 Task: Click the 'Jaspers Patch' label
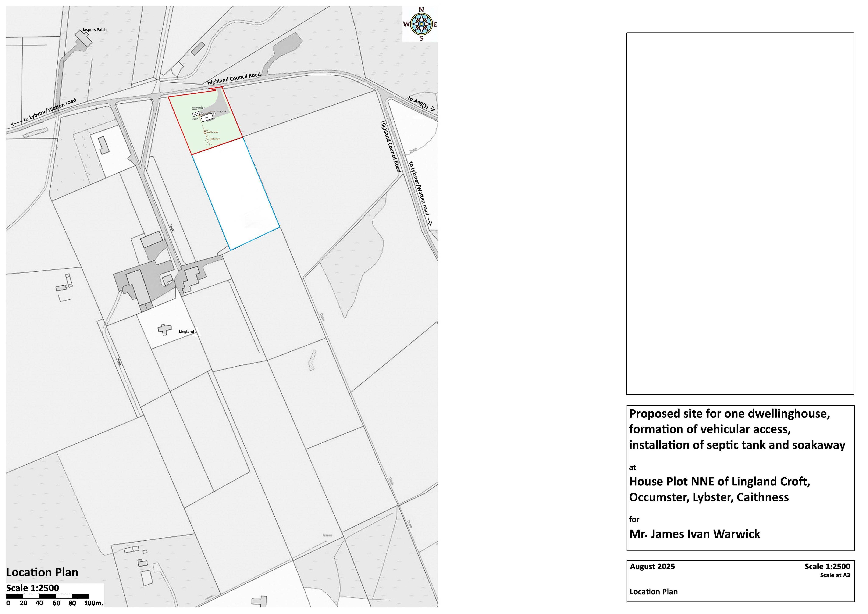(95, 29)
